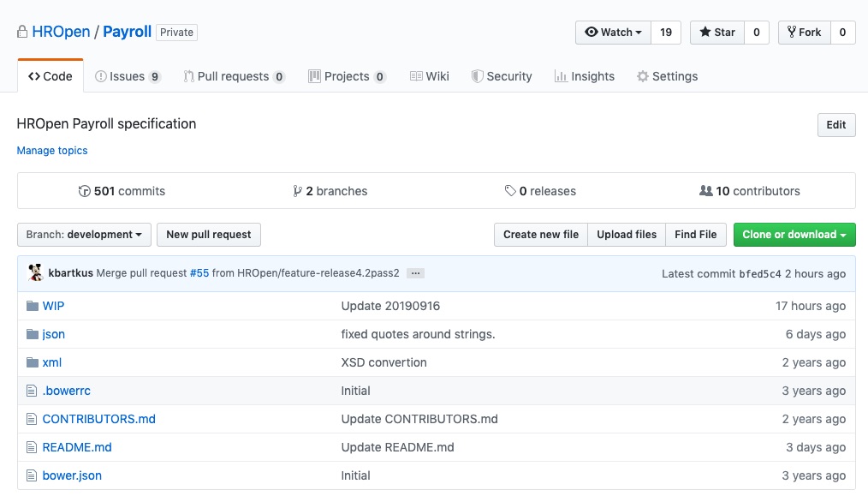The width and height of the screenshot is (868, 496).
Task: Star the Payroll repository
Action: (x=717, y=33)
